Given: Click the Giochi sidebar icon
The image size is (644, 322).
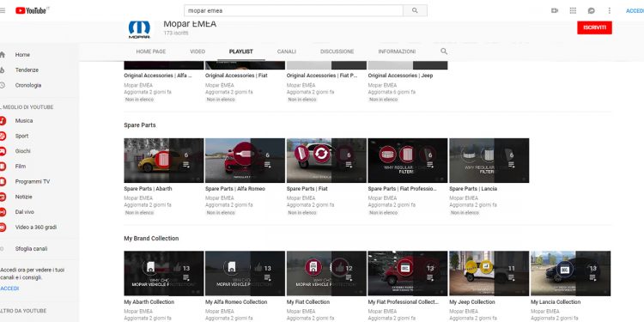Looking at the screenshot, I should coord(3,151).
